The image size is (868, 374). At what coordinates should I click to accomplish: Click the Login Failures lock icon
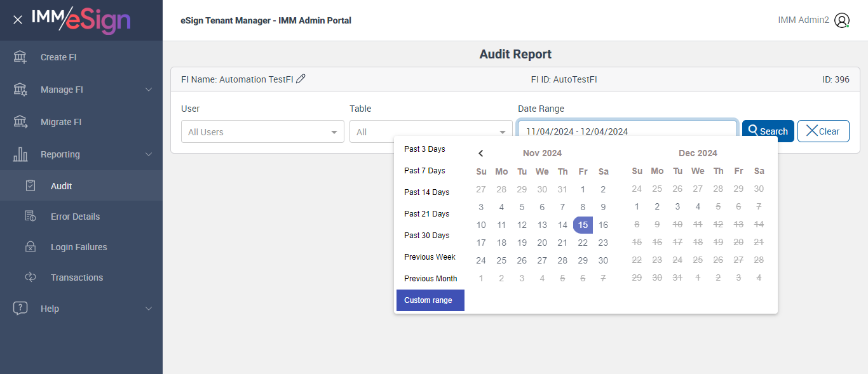pyautogui.click(x=30, y=247)
